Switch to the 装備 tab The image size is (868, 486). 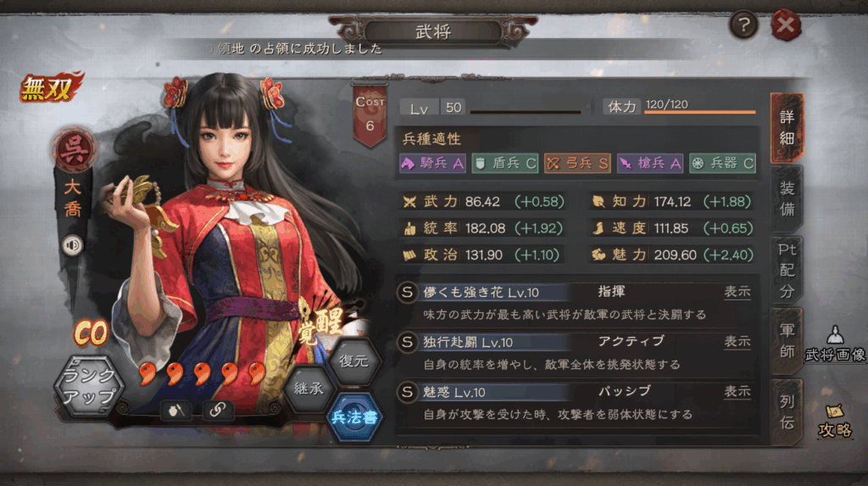[787, 198]
